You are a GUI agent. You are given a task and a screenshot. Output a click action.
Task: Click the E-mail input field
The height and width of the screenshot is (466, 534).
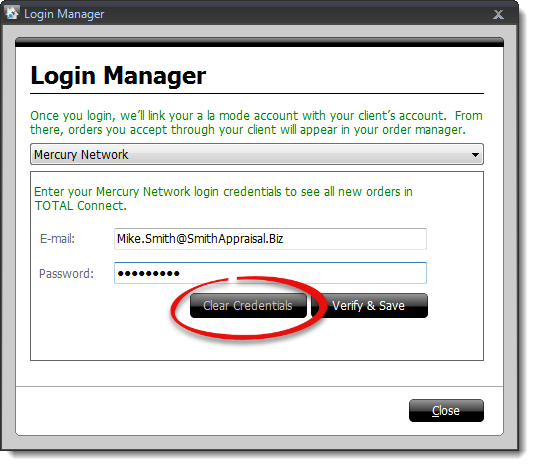pyautogui.click(x=270, y=239)
